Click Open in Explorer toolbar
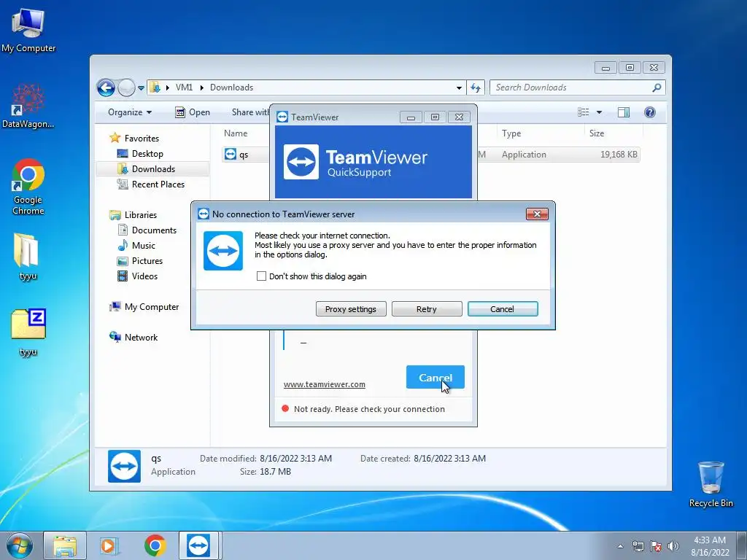Image resolution: width=747 pixels, height=560 pixels. pos(193,112)
